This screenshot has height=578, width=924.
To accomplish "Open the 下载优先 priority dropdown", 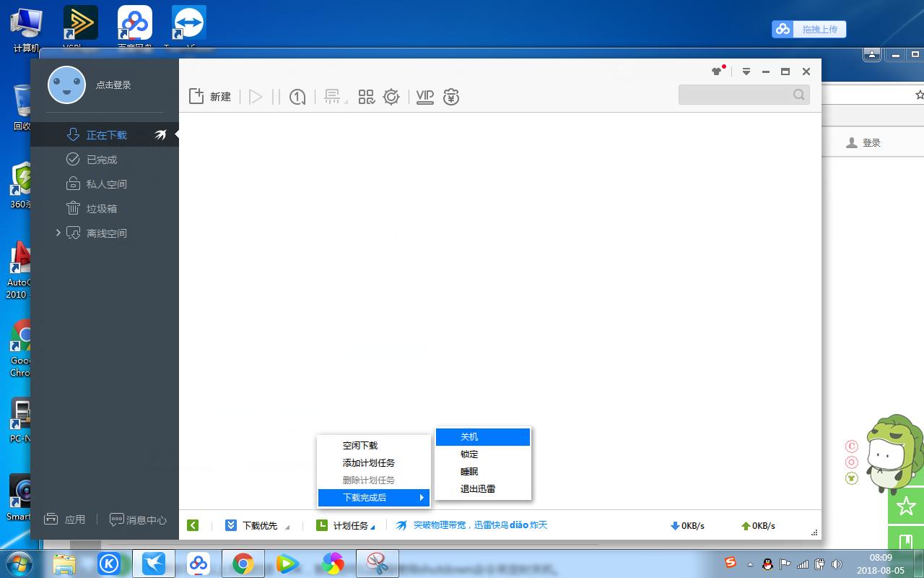I will tap(260, 525).
